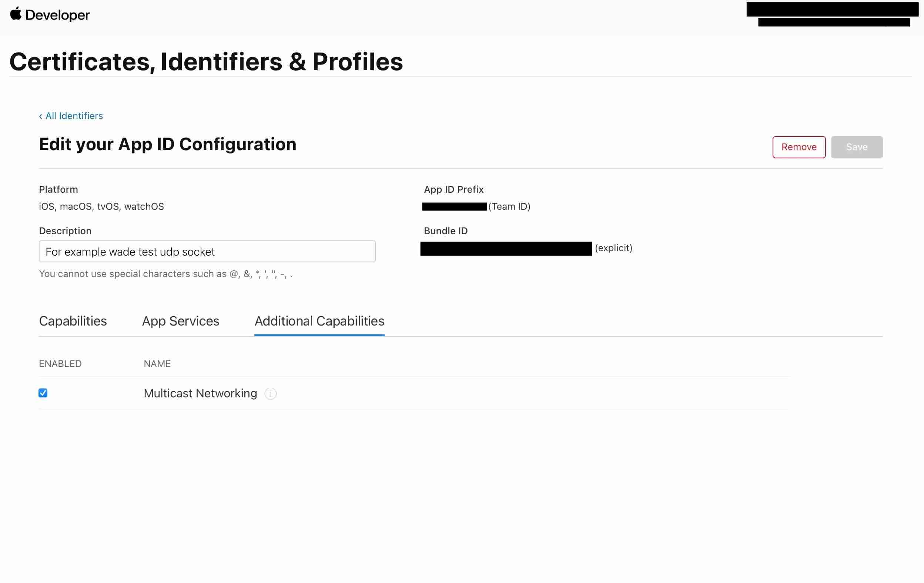Open the App Services tab

click(180, 321)
